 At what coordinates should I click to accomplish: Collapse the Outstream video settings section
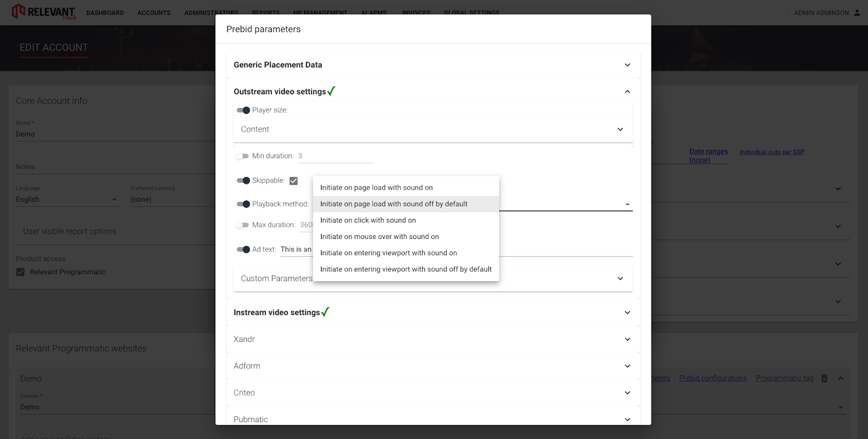point(627,92)
